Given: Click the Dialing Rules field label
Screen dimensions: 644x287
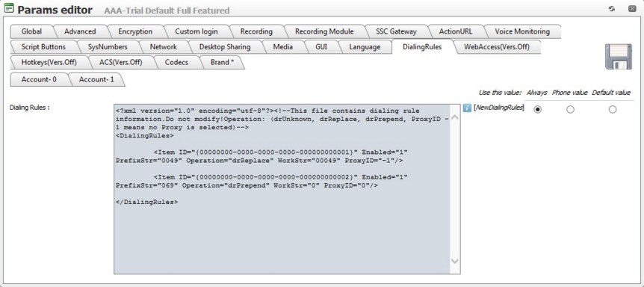Looking at the screenshot, I should tap(30, 108).
